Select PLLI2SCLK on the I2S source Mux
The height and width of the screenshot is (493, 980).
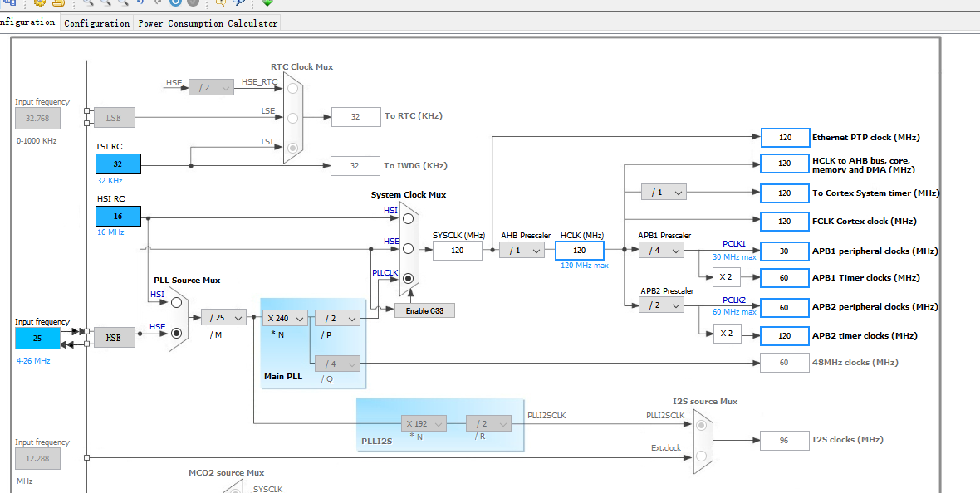pyautogui.click(x=701, y=425)
